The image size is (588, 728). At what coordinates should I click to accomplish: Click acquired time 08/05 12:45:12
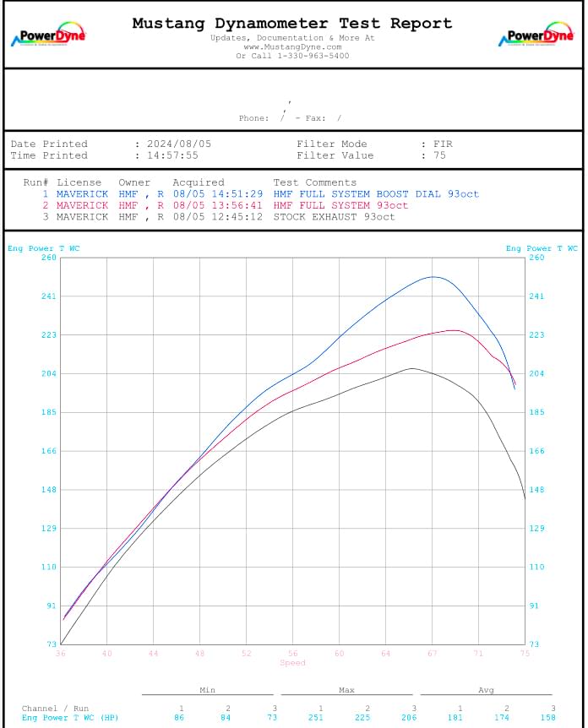218,217
